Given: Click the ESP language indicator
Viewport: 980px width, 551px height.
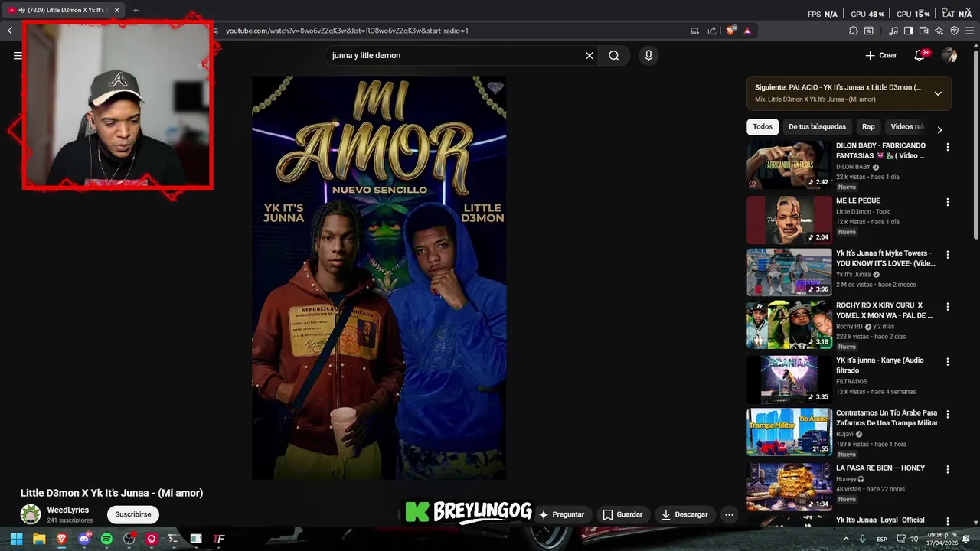Looking at the screenshot, I should pyautogui.click(x=882, y=539).
